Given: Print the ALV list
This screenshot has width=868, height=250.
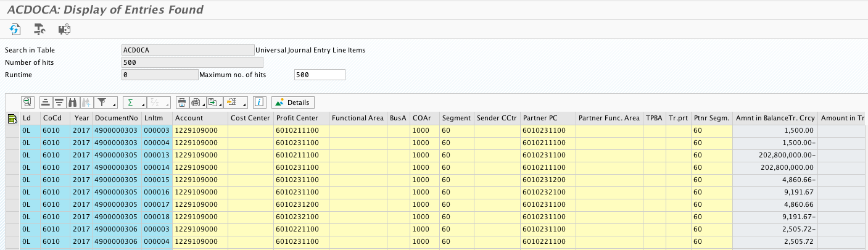Looking at the screenshot, I should click(181, 102).
